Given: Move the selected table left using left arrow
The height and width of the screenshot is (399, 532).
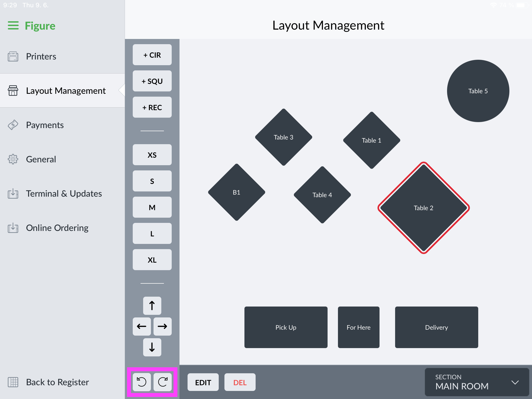Looking at the screenshot, I should pyautogui.click(x=142, y=326).
